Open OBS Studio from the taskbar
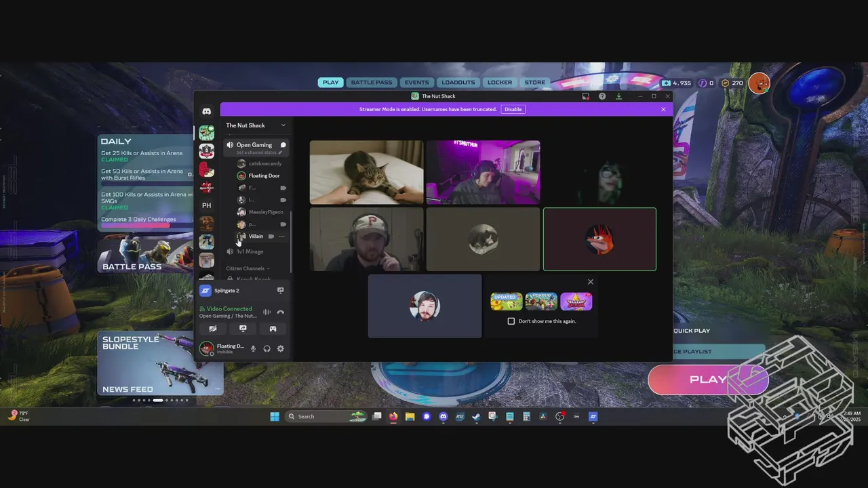Viewport: 868px width, 488px height. (x=559, y=416)
